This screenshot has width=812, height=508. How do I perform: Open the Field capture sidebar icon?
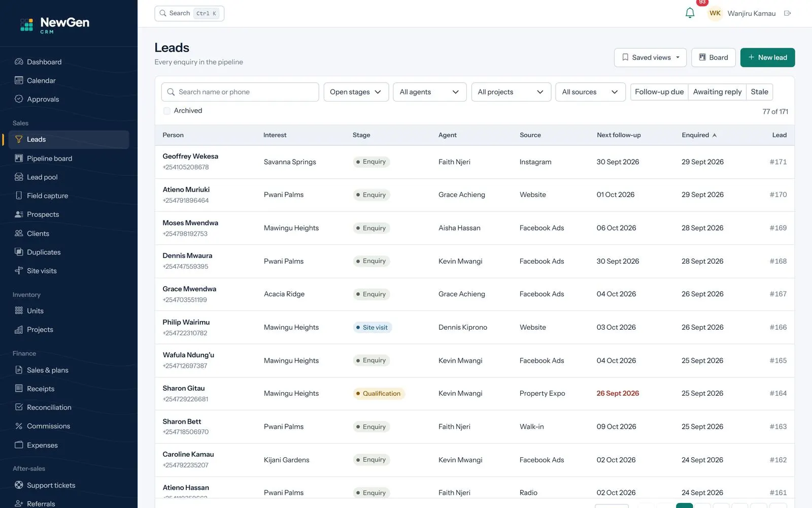(x=19, y=196)
